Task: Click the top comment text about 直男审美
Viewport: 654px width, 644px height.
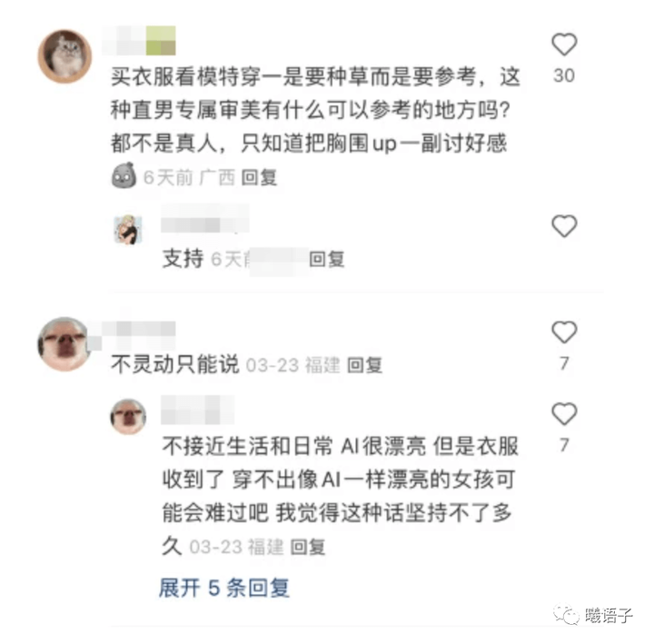Action: click(315, 110)
